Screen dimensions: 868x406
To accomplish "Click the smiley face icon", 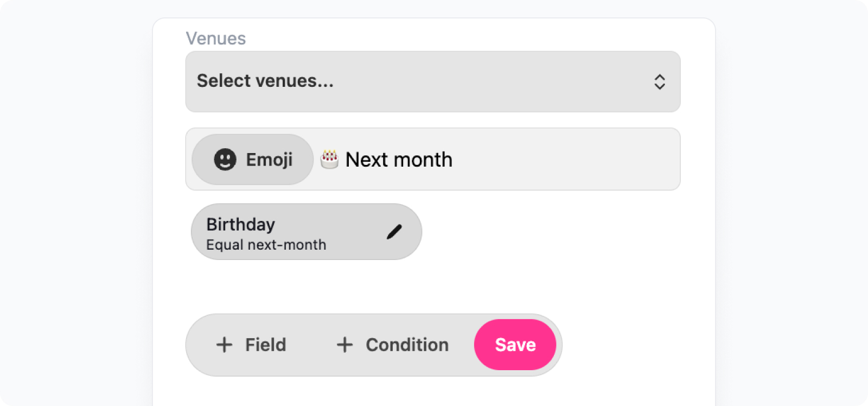I will 225,160.
